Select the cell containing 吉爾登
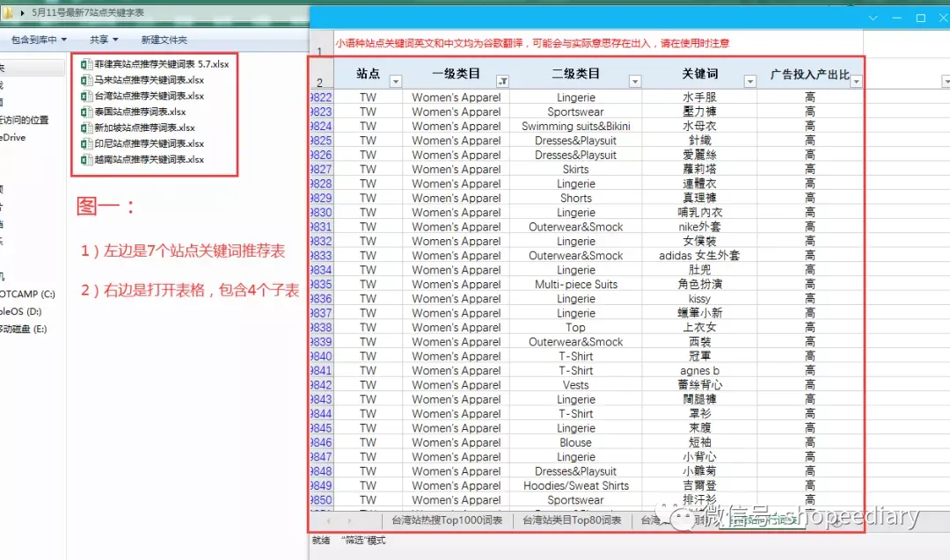The image size is (950, 560). pos(699,485)
